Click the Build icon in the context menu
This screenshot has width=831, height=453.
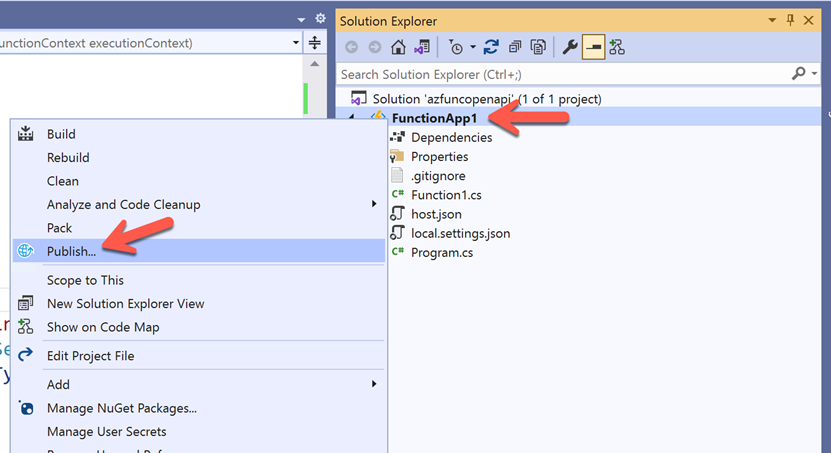(x=25, y=134)
